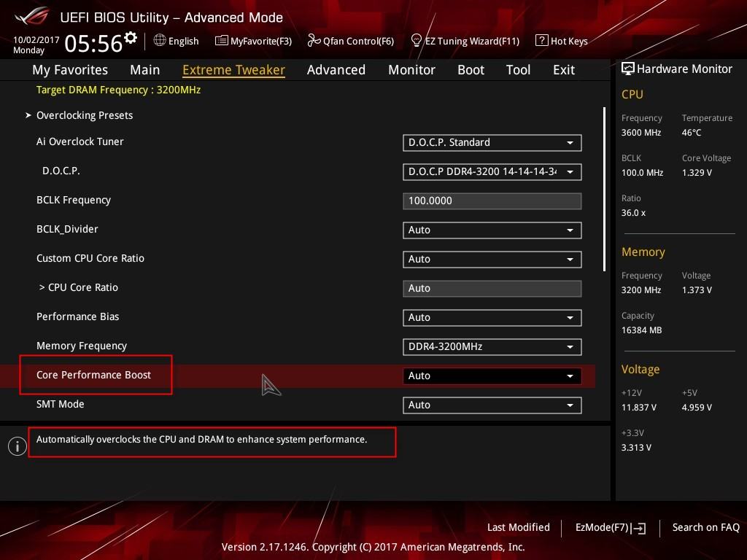Open Hot Keys question mark icon
747x560 pixels.
point(542,41)
